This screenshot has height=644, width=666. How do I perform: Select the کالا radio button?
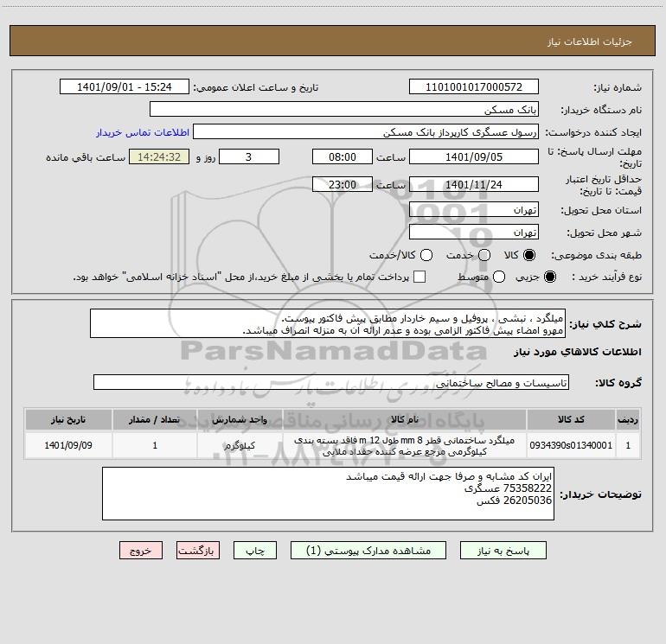(x=530, y=255)
